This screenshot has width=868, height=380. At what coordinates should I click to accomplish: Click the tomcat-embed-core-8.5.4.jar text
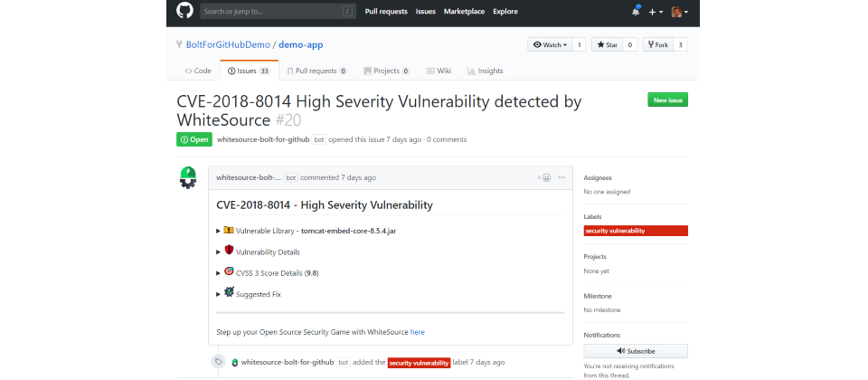349,231
